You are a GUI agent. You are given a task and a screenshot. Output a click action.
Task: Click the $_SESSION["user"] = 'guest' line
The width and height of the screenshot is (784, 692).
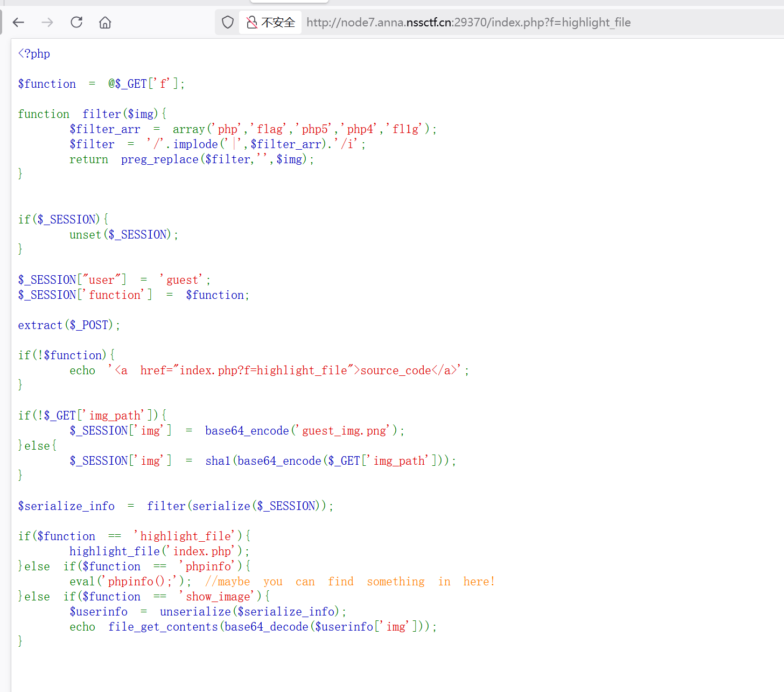point(114,279)
